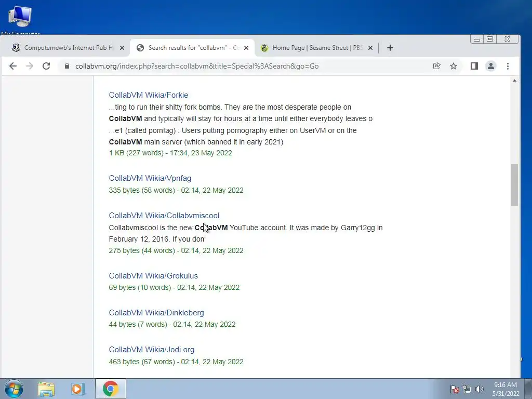Minimize the Chrome window

pos(477,39)
